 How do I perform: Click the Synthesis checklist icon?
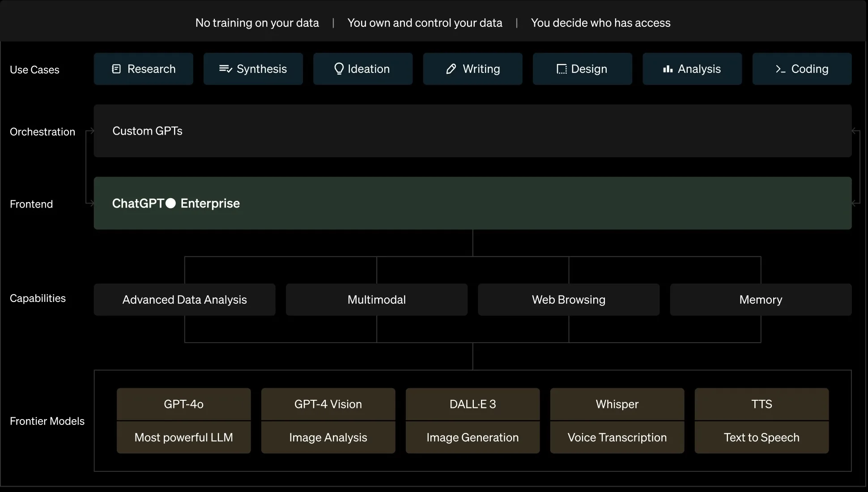tap(226, 69)
